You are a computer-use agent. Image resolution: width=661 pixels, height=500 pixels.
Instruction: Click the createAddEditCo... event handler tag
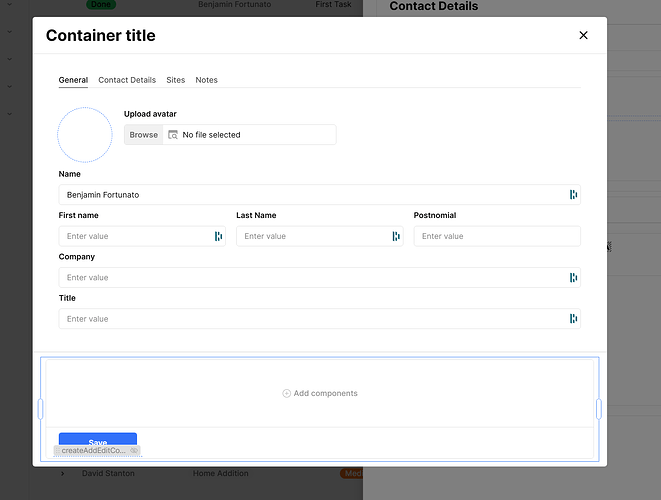pyautogui.click(x=95, y=451)
